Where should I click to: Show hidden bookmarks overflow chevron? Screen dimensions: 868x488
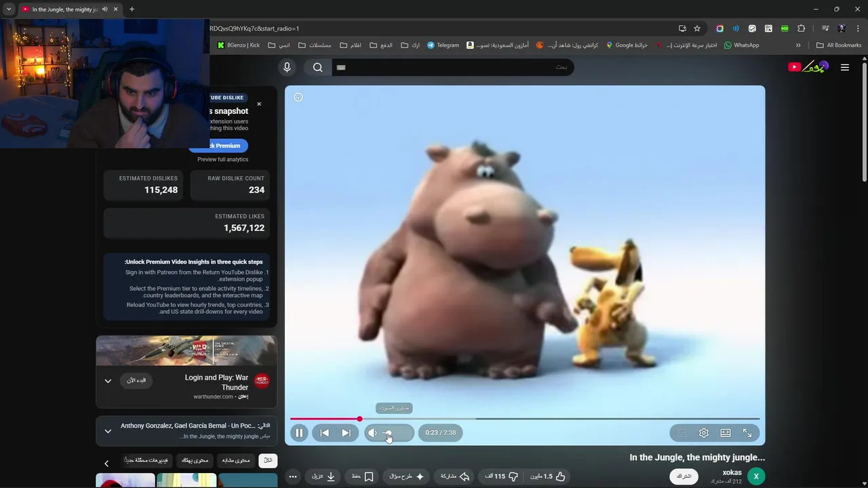tap(798, 45)
